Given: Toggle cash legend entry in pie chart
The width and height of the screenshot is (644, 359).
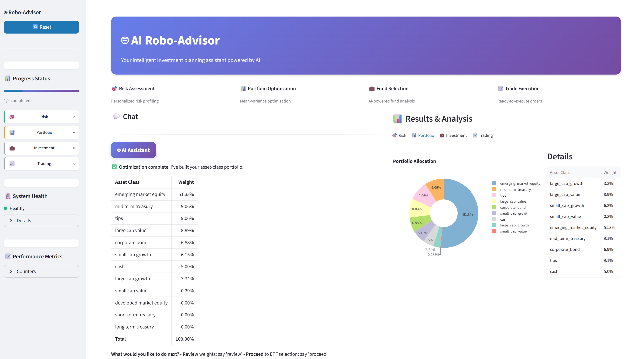Looking at the screenshot, I should point(503,219).
